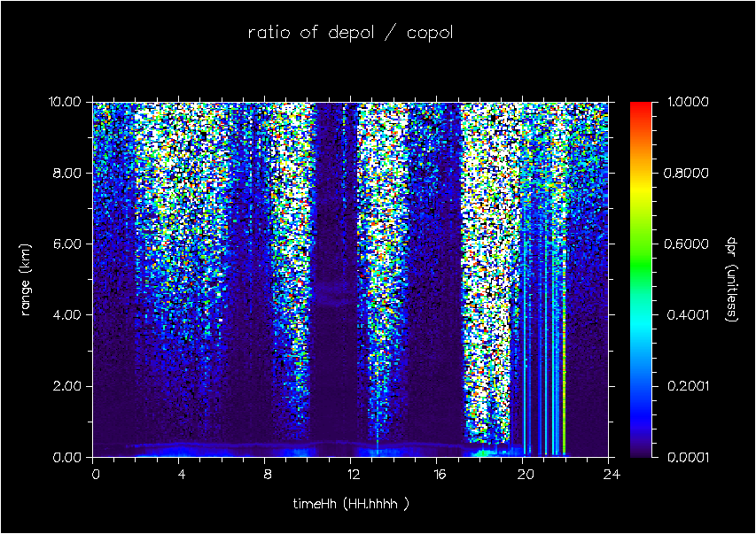Click the y-axis tick label 6.00

click(x=67, y=244)
